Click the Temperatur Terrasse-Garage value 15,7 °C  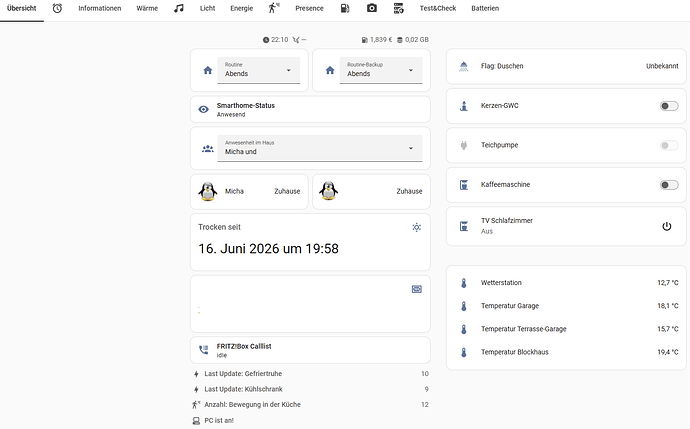[668, 329]
